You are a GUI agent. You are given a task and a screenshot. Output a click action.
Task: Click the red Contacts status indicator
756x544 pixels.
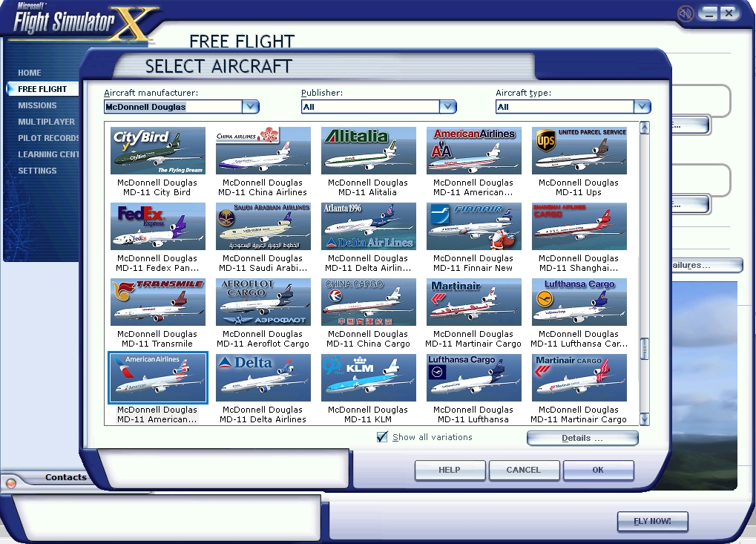(x=10, y=482)
